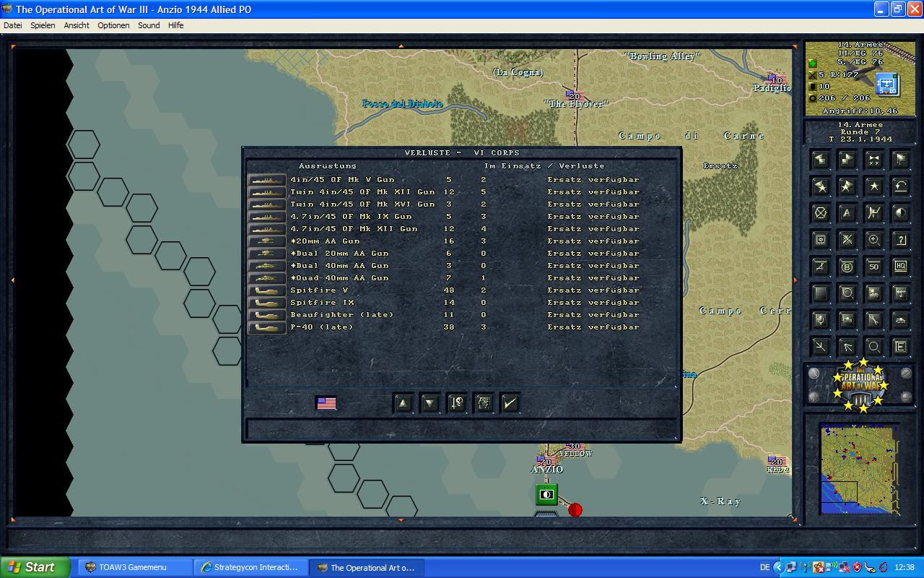Click the red security shield tray icon
Image resolution: width=924 pixels, height=578 pixels.
[x=857, y=568]
